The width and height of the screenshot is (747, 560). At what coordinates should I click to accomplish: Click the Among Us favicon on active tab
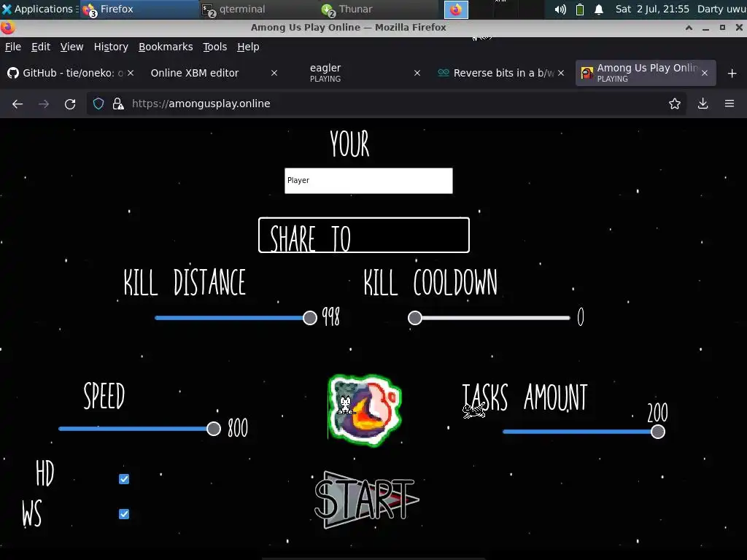click(x=587, y=74)
